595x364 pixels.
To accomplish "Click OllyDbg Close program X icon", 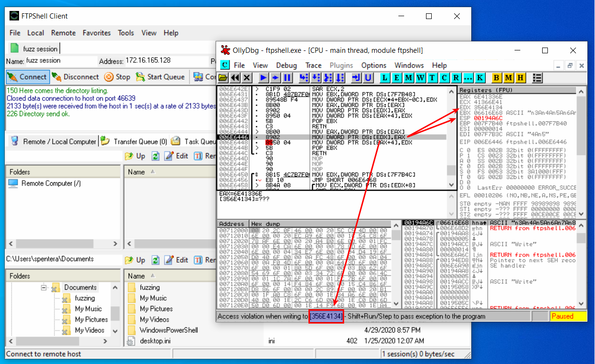I will [x=247, y=78].
